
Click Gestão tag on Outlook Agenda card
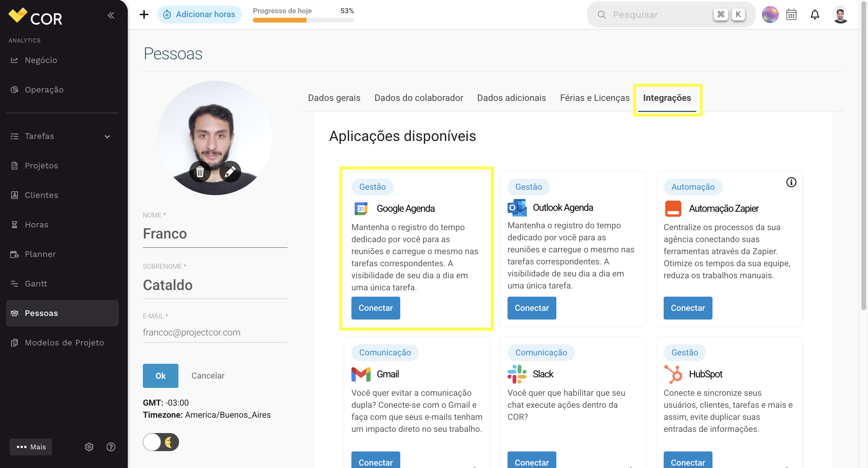(528, 187)
